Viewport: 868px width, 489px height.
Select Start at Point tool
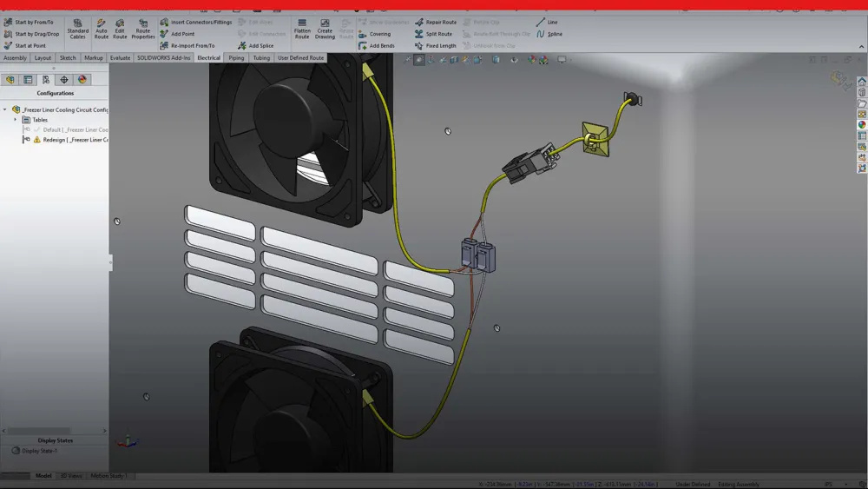point(25,45)
